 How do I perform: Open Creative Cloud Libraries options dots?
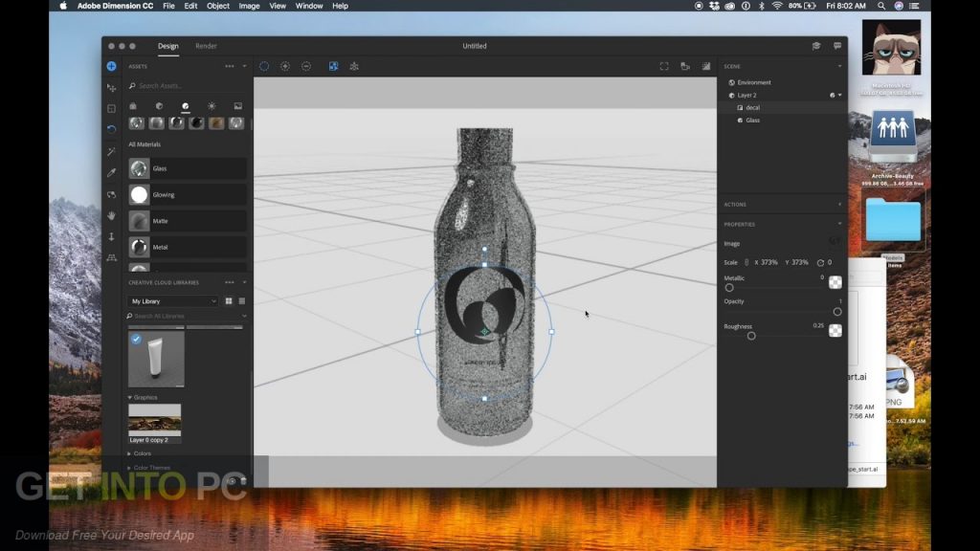click(x=230, y=282)
